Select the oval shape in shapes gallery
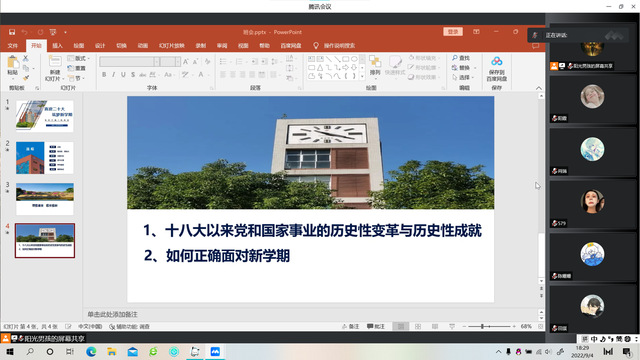Viewport: 640px width, 360px height. coord(354,59)
